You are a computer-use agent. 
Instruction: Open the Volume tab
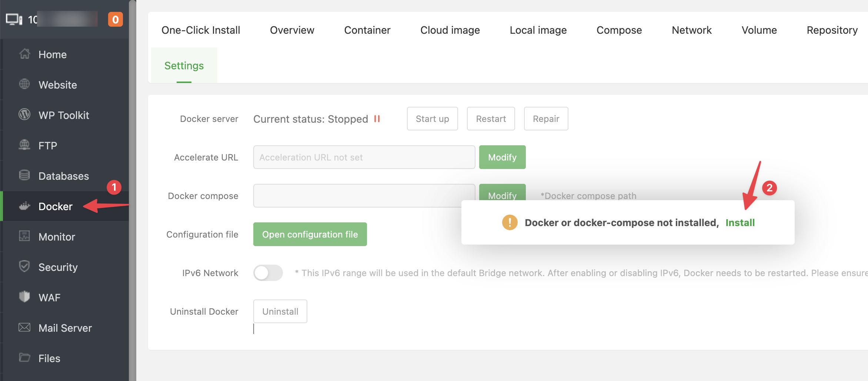pyautogui.click(x=759, y=30)
